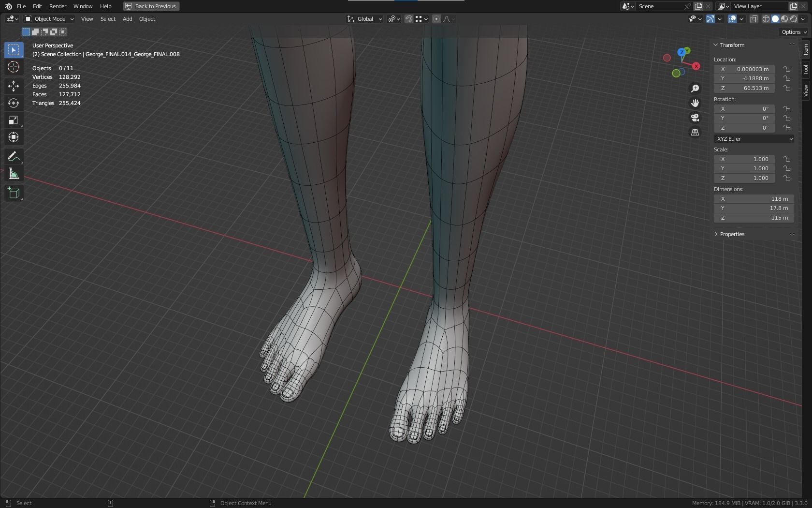Select the Rotate tool

coord(14,103)
